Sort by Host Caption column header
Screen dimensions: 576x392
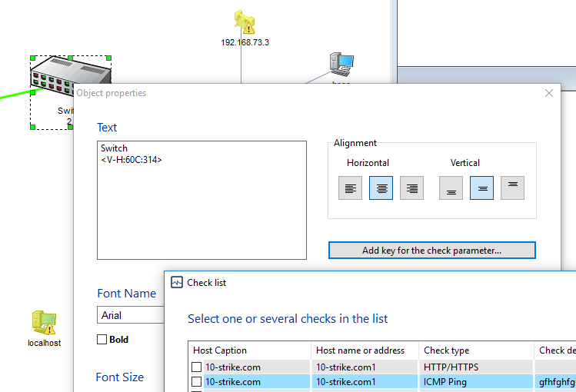[249, 350]
